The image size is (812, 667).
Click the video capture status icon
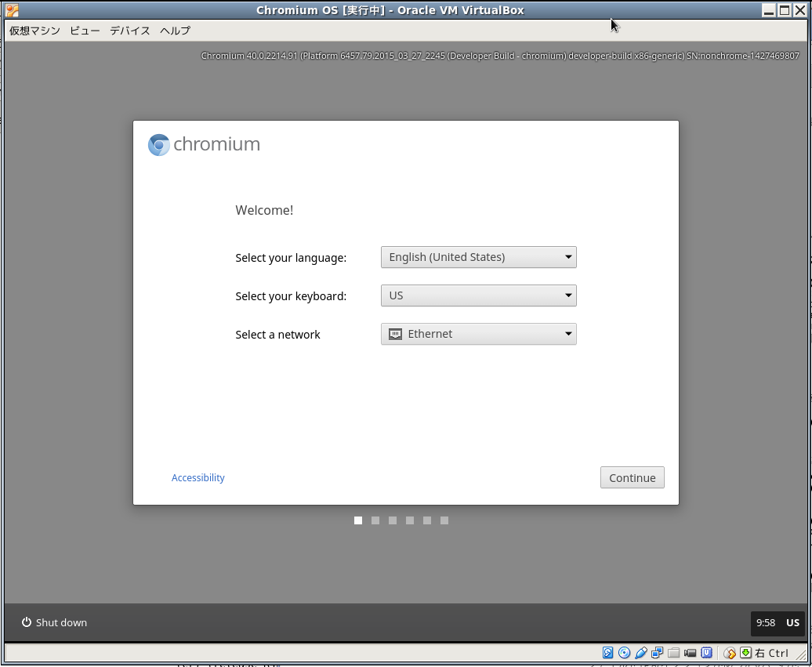coord(690,653)
